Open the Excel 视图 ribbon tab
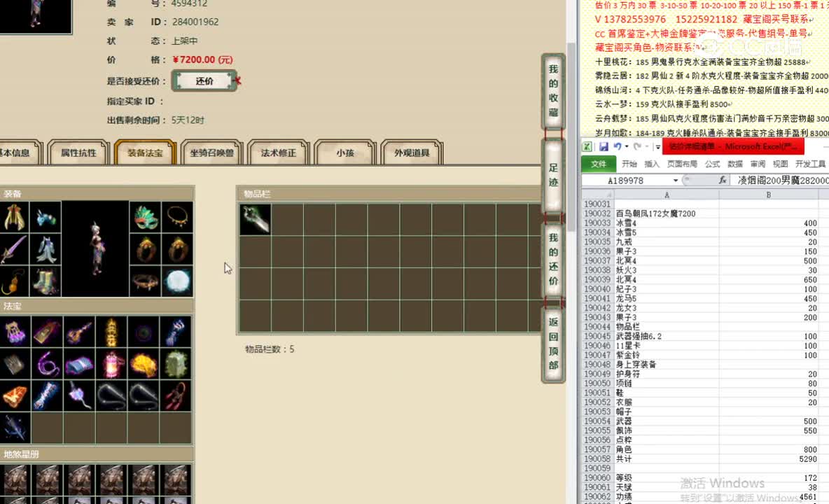Image resolution: width=829 pixels, height=504 pixels. pyautogui.click(x=780, y=164)
